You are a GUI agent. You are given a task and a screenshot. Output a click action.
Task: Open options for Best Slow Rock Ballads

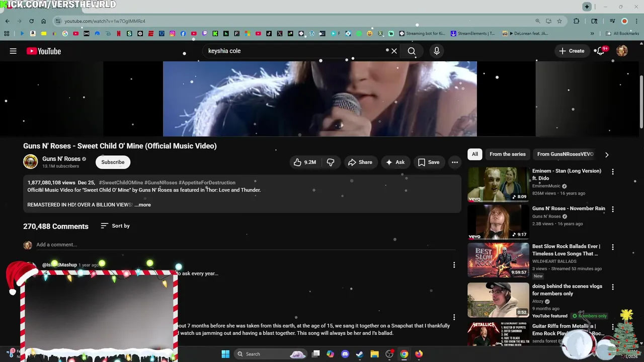[x=612, y=247]
